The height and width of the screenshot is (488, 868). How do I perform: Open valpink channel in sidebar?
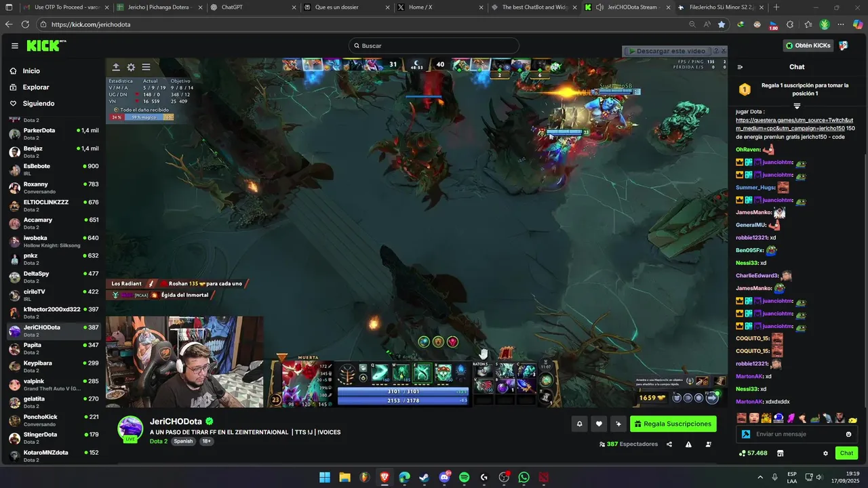tap(54, 384)
